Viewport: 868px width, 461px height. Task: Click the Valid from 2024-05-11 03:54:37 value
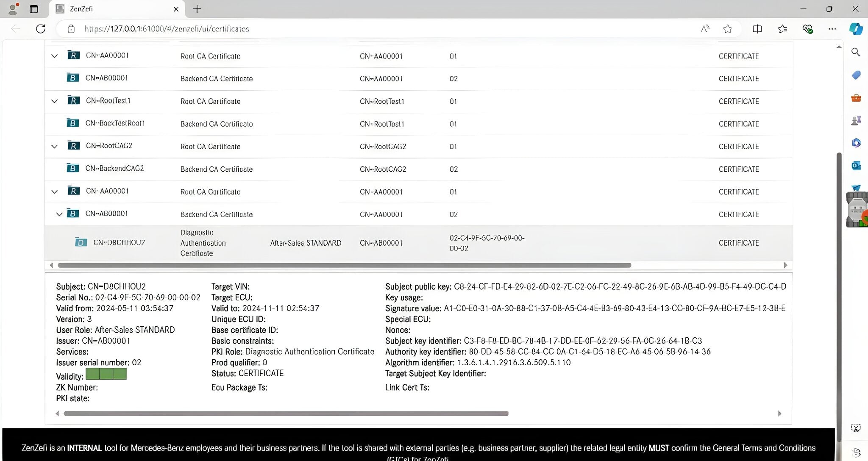[135, 308]
